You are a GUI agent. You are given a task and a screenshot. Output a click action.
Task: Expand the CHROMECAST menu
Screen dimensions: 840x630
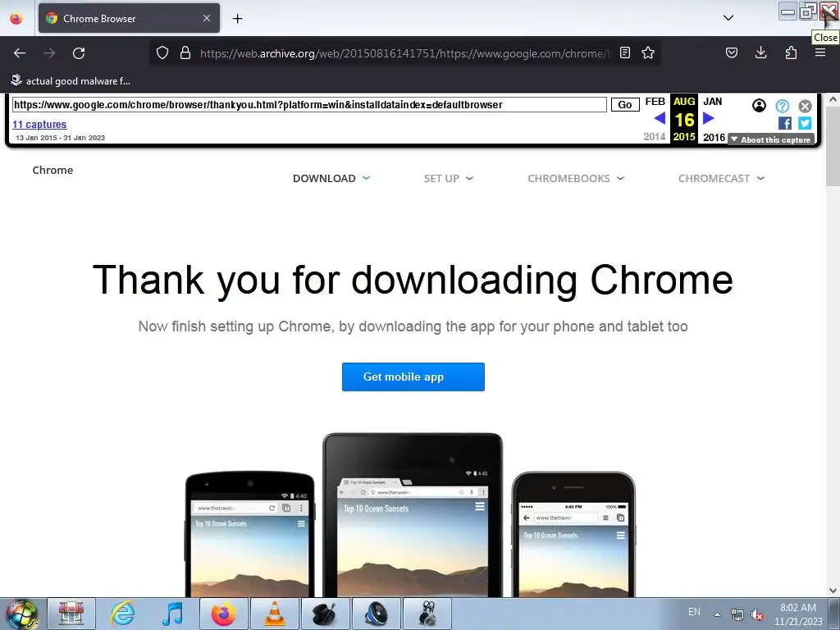click(721, 178)
